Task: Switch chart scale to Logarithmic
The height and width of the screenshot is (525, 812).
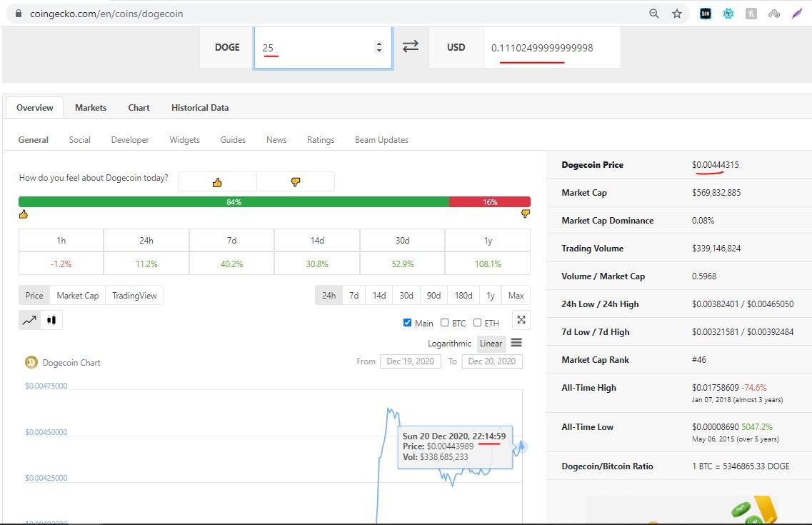Action: (450, 344)
